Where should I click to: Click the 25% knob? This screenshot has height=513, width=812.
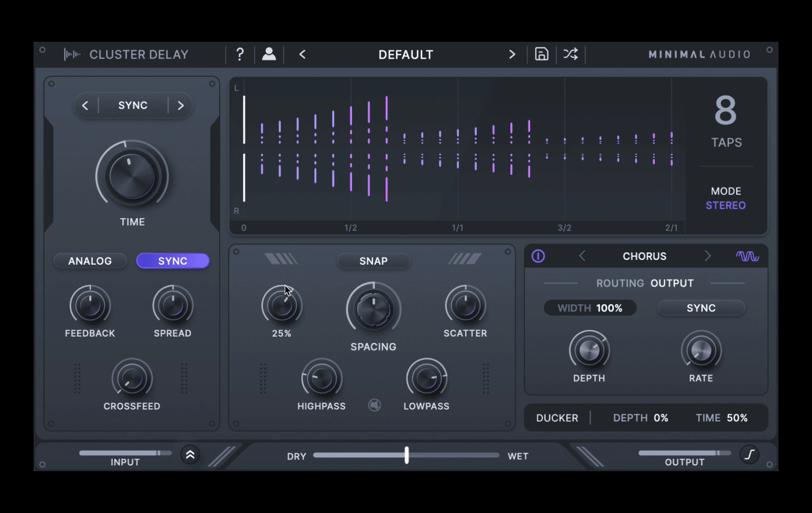282,305
